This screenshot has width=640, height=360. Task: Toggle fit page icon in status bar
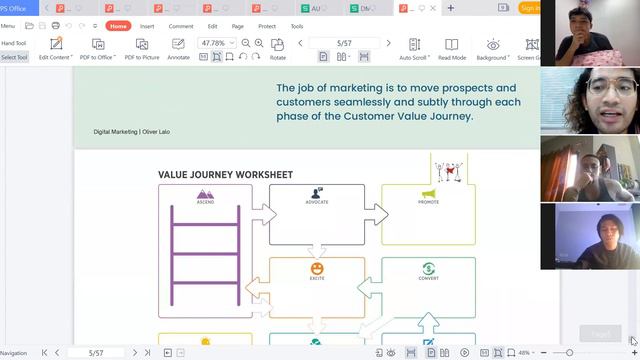[498, 353]
